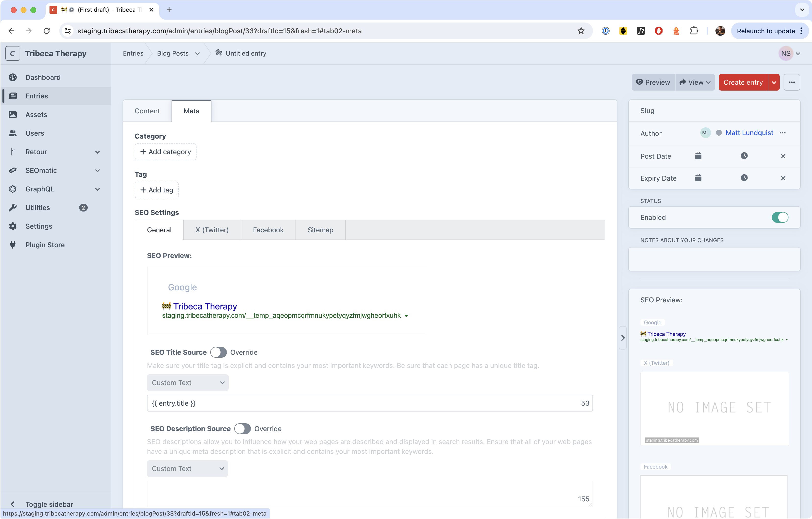Switch to the X (Twitter) SEO tab

click(212, 230)
